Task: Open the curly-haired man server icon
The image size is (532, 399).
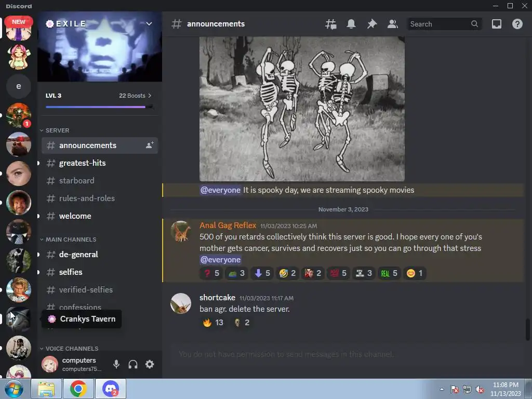Action: pos(19,203)
